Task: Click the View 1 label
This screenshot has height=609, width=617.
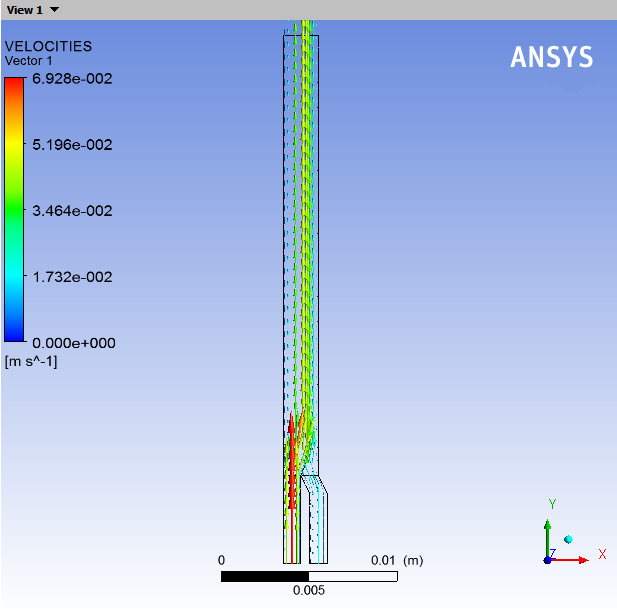Action: pos(24,10)
